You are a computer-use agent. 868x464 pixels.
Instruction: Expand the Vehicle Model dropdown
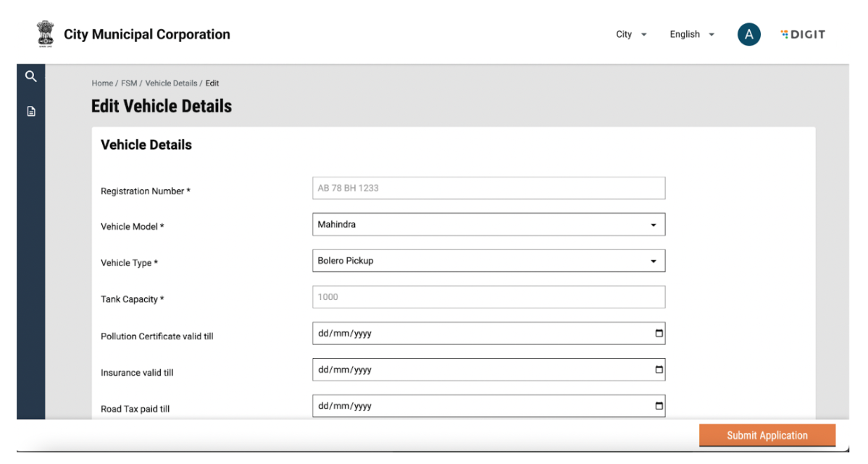pyautogui.click(x=653, y=225)
